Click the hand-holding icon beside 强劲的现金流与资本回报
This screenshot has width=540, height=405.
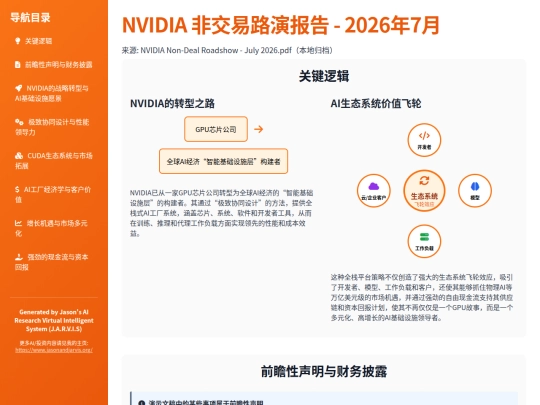coord(19,257)
